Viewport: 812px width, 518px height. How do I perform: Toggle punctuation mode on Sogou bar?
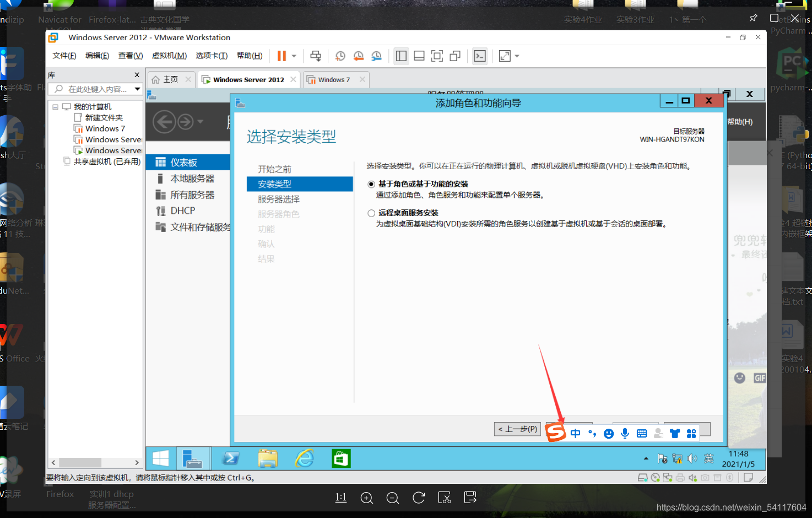(592, 434)
